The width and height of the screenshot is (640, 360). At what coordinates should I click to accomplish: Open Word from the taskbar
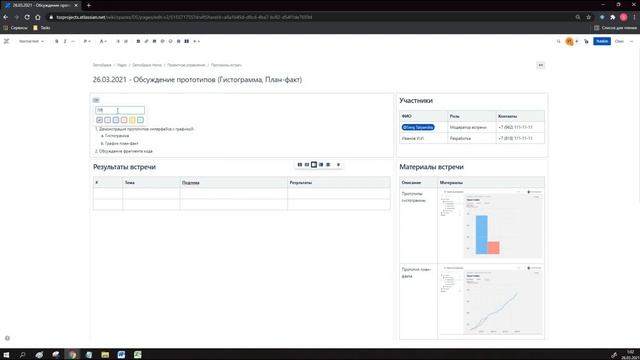click(x=121, y=354)
